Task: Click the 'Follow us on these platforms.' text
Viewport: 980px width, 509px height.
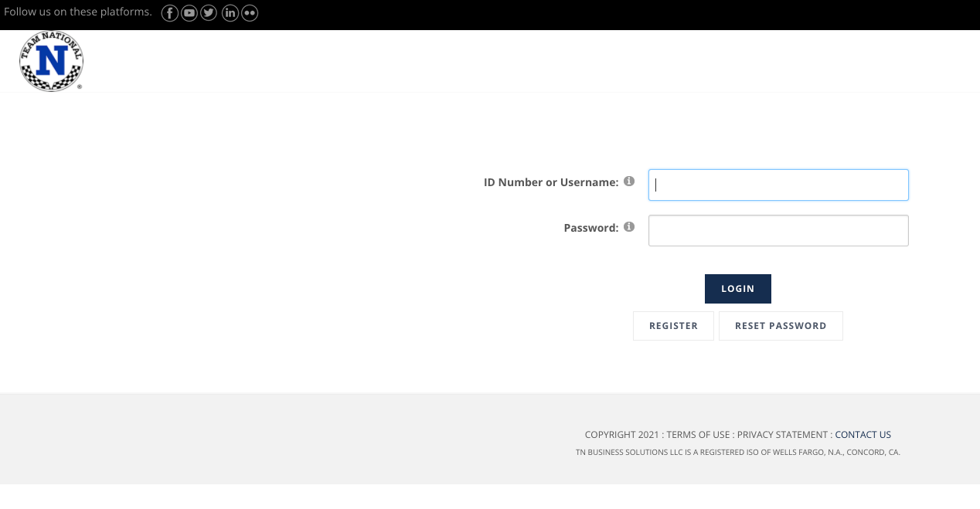Action: coord(78,12)
